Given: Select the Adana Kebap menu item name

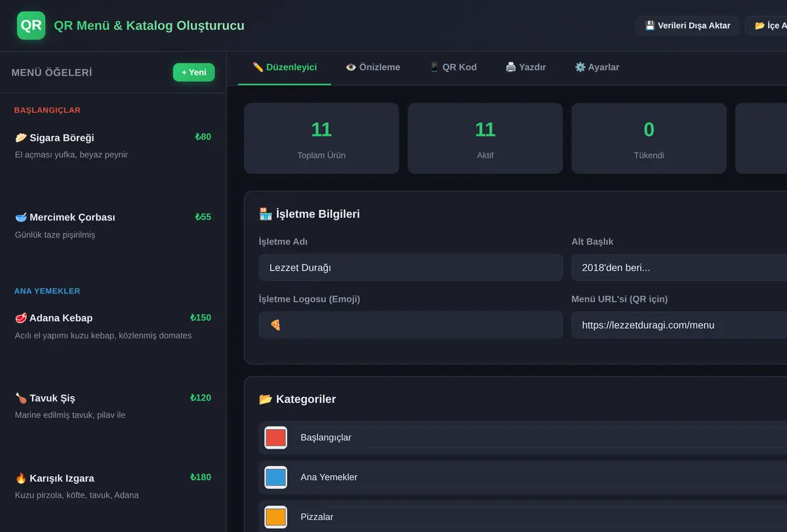Looking at the screenshot, I should coord(61,318).
